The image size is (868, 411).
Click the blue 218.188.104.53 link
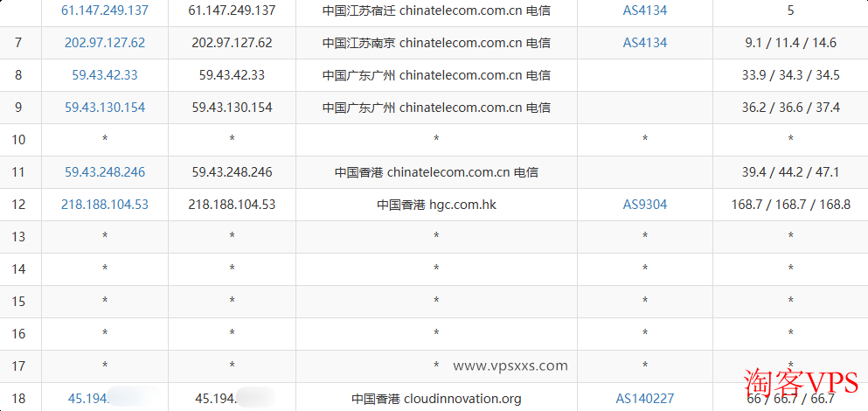[x=105, y=205]
